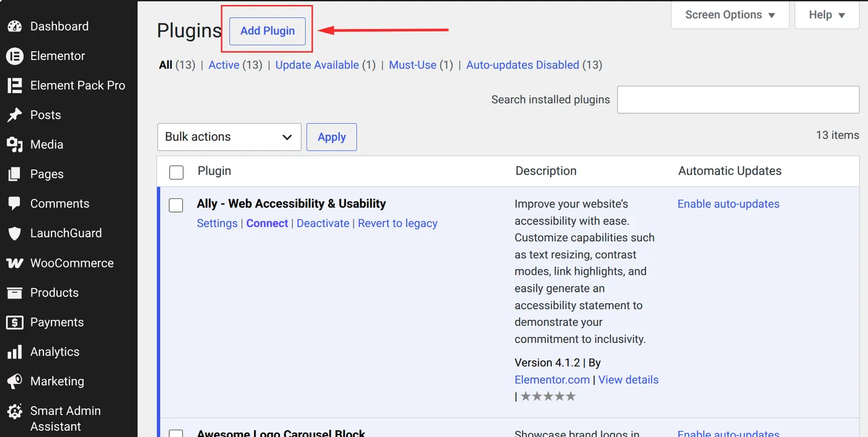Click the Analytics bar chart icon
This screenshot has width=868, height=437.
click(14, 352)
